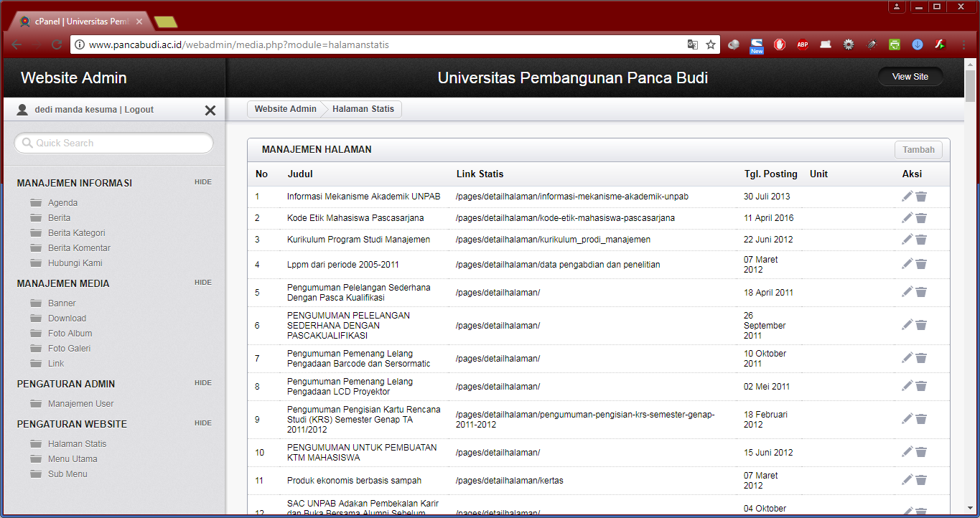Click trash icon for Lppm dari periode 2005-2011
Viewport: 980px width, 518px height.
click(921, 265)
